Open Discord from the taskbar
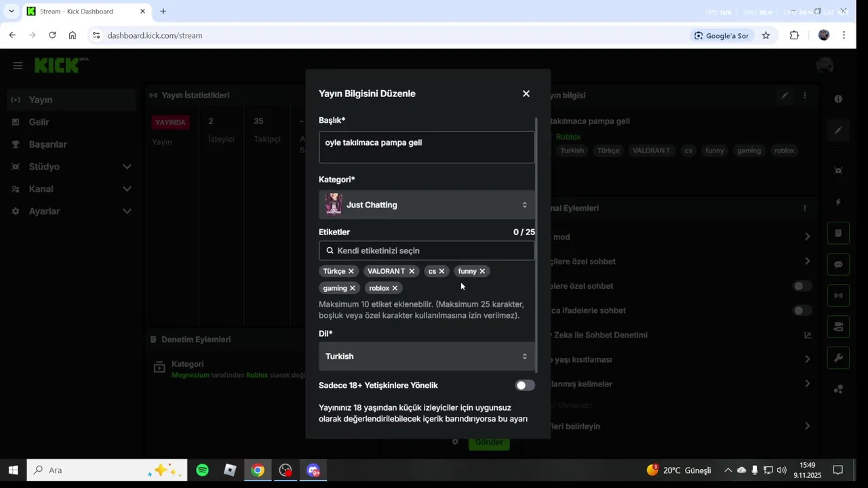Viewport: 868px width, 488px height. pyautogui.click(x=313, y=470)
